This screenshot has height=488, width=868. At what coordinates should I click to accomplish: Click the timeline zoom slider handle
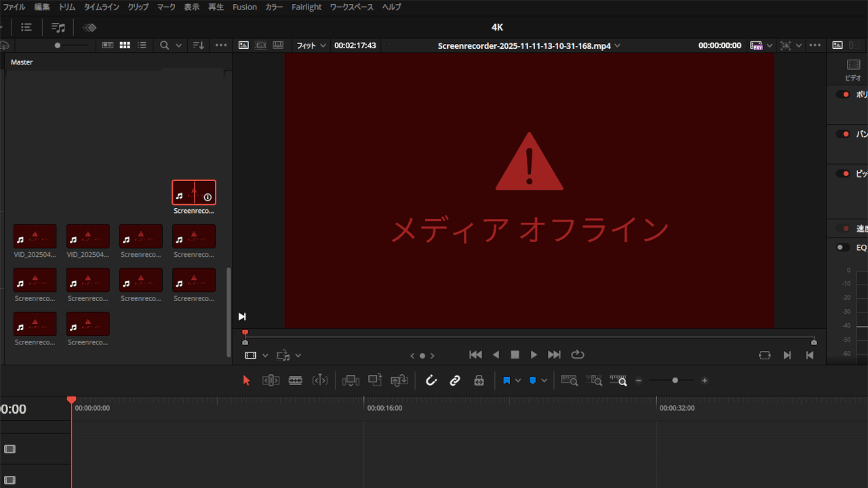tap(675, 381)
